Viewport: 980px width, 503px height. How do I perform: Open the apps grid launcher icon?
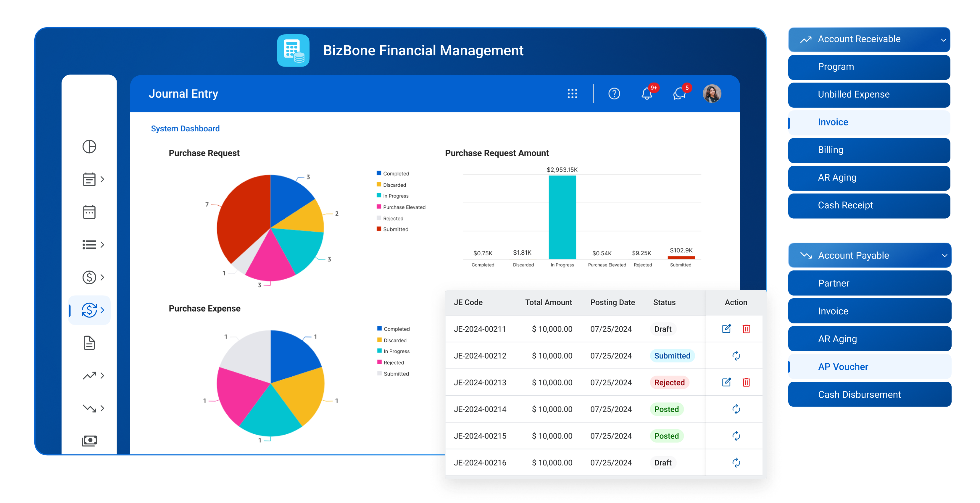(x=572, y=93)
